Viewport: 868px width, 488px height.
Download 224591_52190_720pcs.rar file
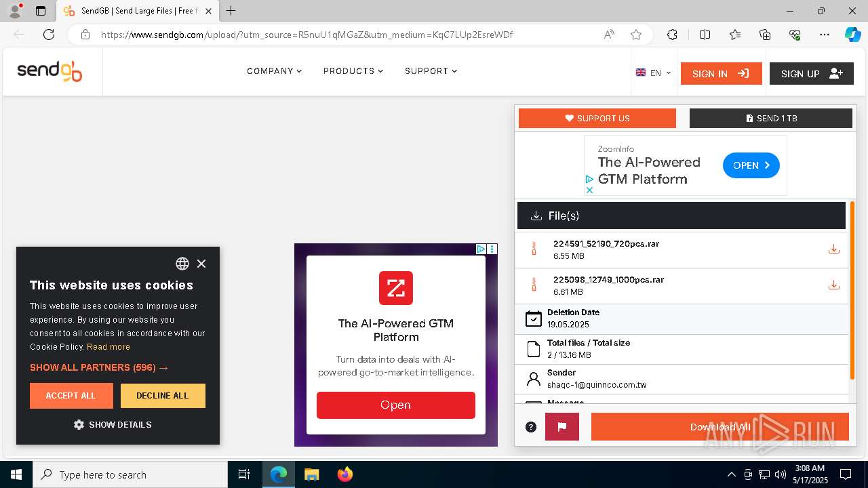[x=833, y=249]
